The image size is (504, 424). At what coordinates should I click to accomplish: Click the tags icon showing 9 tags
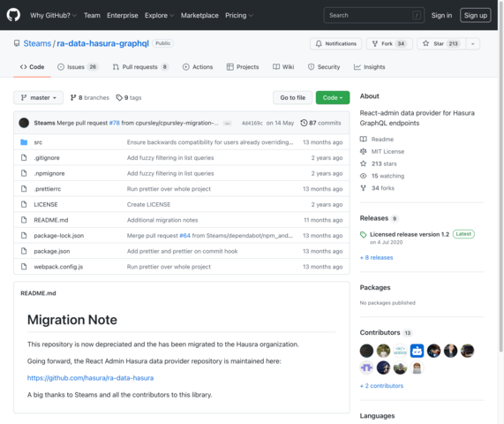pyautogui.click(x=119, y=97)
